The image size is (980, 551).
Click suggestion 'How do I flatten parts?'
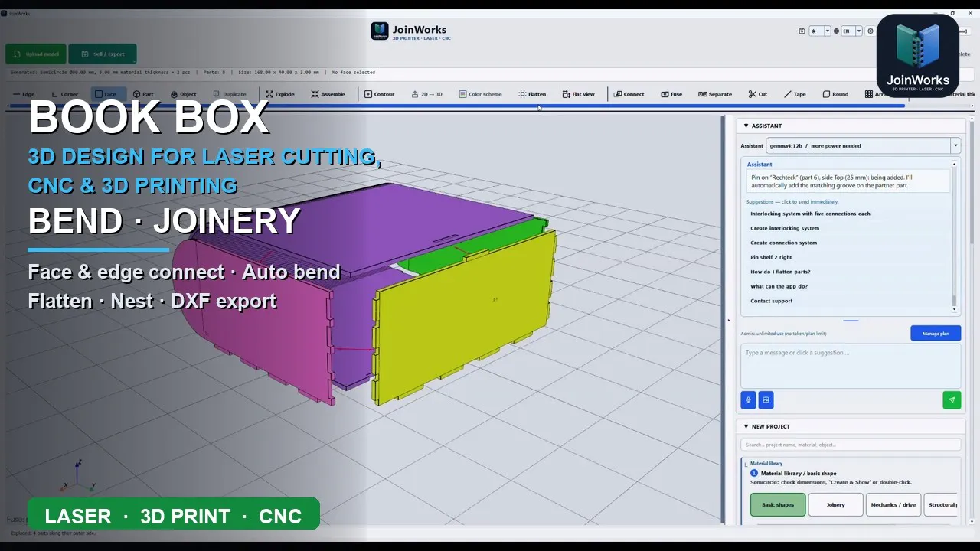[780, 272]
